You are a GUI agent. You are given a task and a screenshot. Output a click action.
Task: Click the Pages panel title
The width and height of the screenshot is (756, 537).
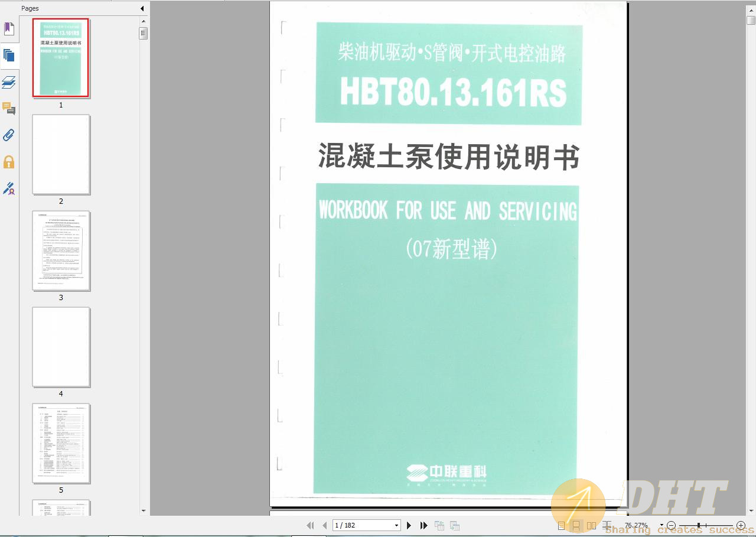(30, 8)
